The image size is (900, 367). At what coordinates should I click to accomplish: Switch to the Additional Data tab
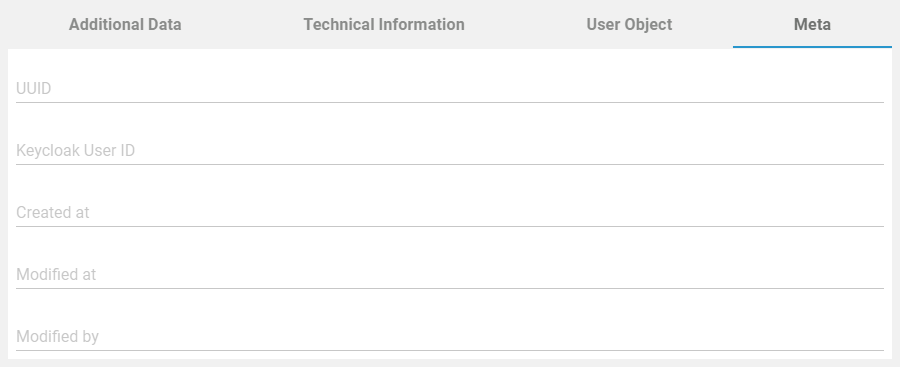pyautogui.click(x=125, y=25)
